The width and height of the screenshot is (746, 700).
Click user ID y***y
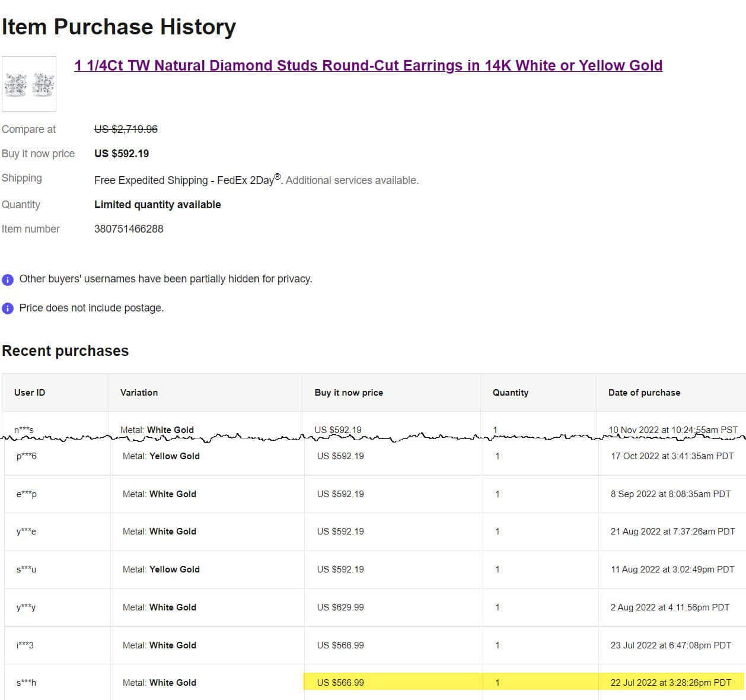pos(26,607)
